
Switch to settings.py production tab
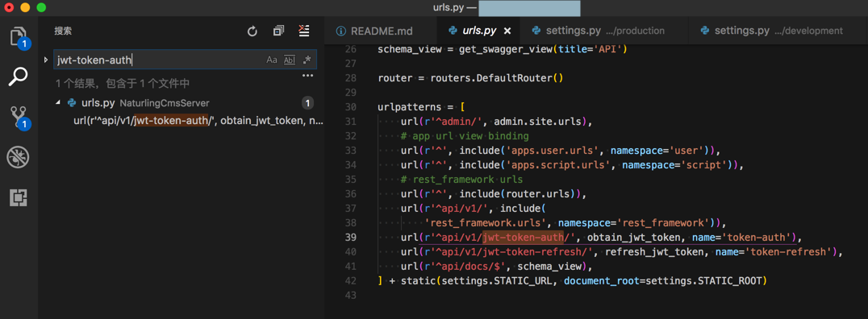pos(597,31)
